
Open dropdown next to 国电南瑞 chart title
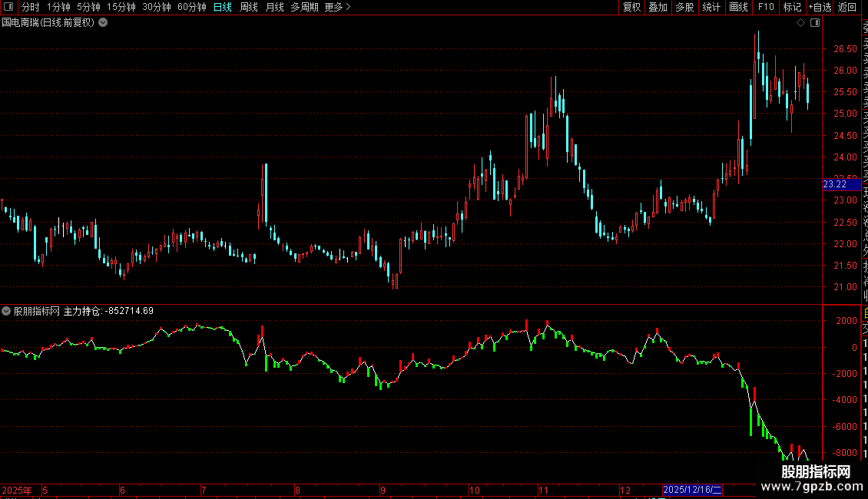103,23
